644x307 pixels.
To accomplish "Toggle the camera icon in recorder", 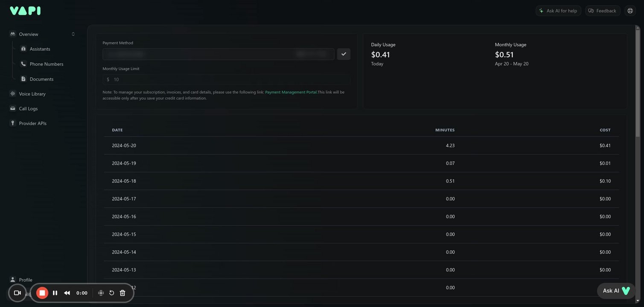I will (x=17, y=293).
